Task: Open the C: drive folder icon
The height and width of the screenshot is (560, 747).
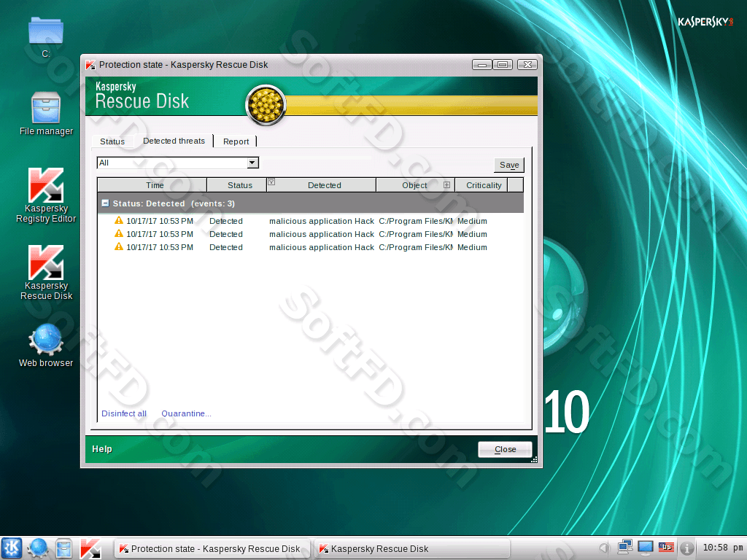Action: tap(46, 31)
